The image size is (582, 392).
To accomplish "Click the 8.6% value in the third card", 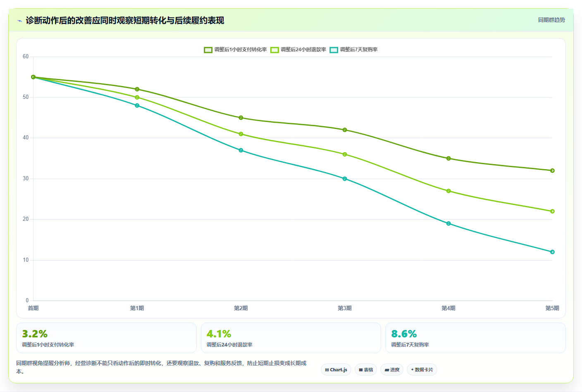I will coord(404,334).
